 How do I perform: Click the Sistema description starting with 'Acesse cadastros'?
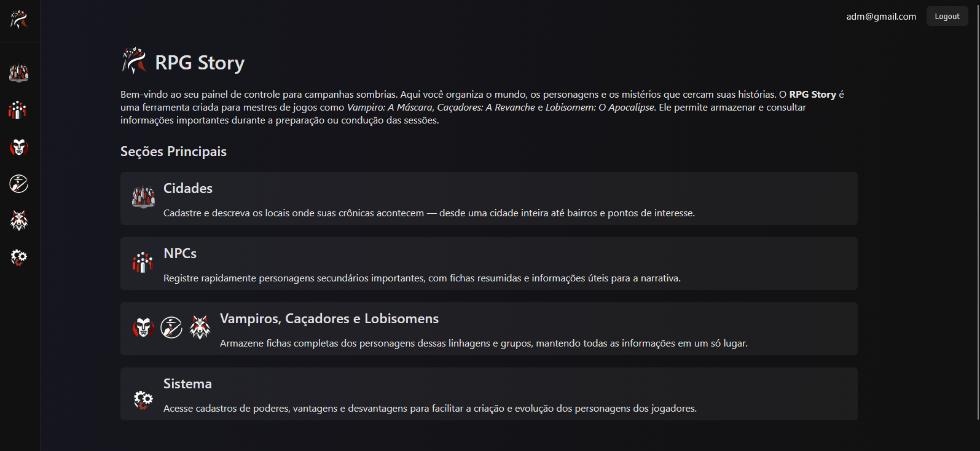[430, 409]
